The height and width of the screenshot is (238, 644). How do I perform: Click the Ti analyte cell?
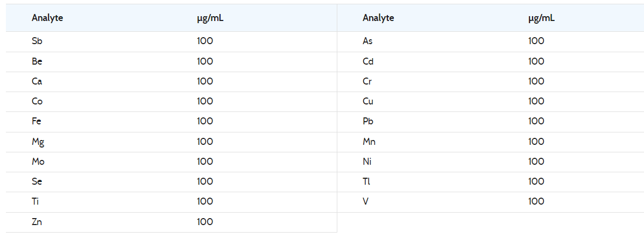(36, 201)
